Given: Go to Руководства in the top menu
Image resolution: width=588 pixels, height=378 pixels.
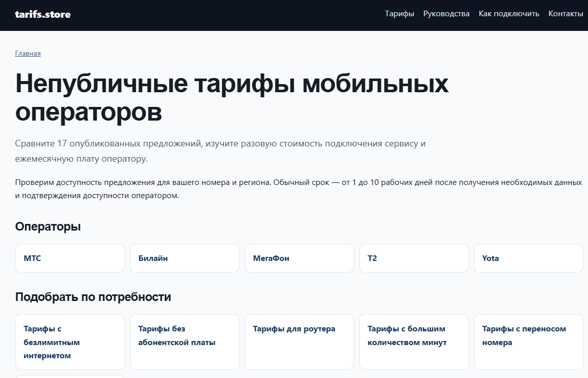Looking at the screenshot, I should tap(446, 14).
